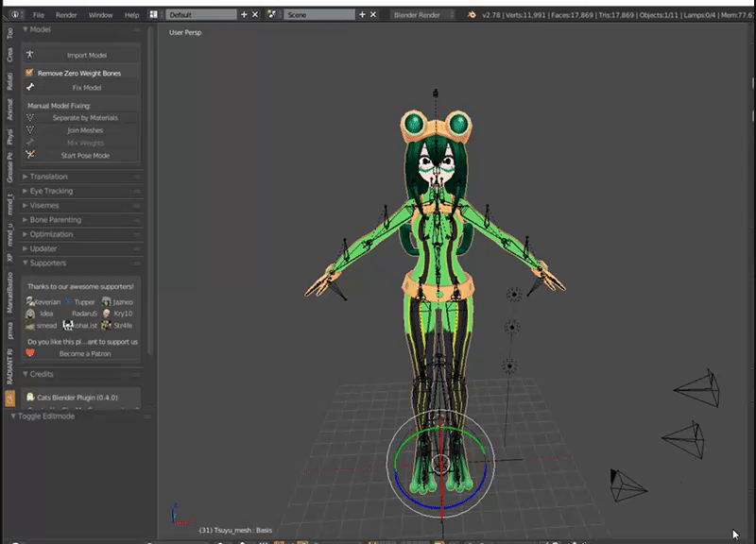The image size is (756, 544).
Task: Click the screen layout browse icon
Action: (x=153, y=14)
